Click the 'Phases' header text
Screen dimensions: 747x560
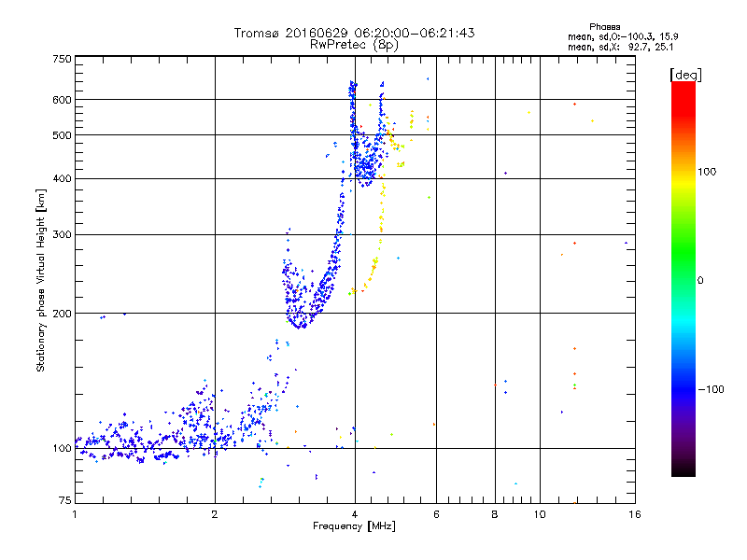point(604,27)
